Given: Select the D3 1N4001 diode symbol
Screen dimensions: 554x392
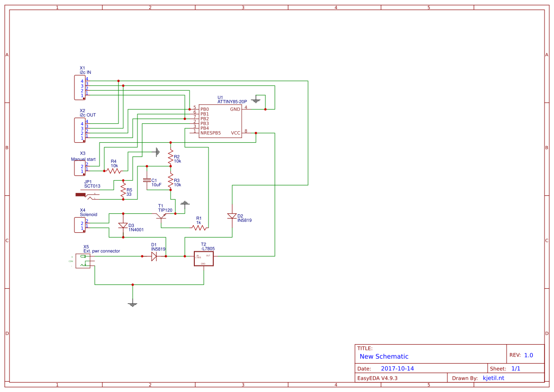Looking at the screenshot, I should click(122, 225).
